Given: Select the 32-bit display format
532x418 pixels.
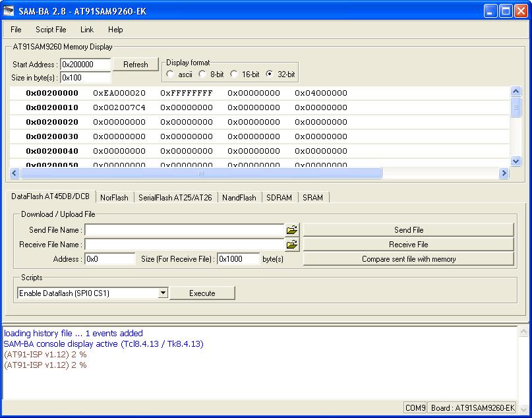Looking at the screenshot, I should tap(270, 75).
